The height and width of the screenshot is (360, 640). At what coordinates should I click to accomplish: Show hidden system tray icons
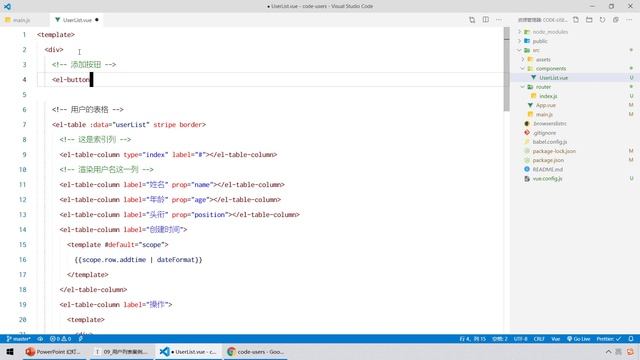click(608, 351)
